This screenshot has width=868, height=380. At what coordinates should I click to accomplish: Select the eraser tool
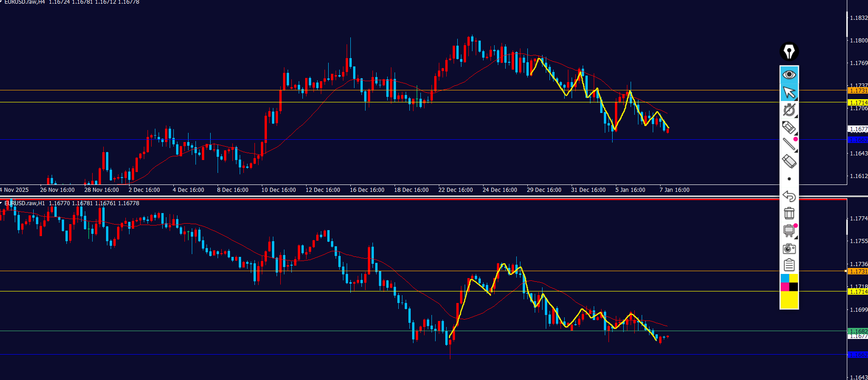(x=789, y=161)
